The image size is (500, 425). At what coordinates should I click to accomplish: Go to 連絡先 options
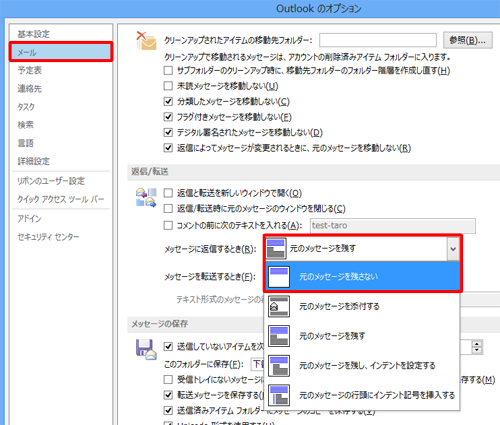pos(30,89)
